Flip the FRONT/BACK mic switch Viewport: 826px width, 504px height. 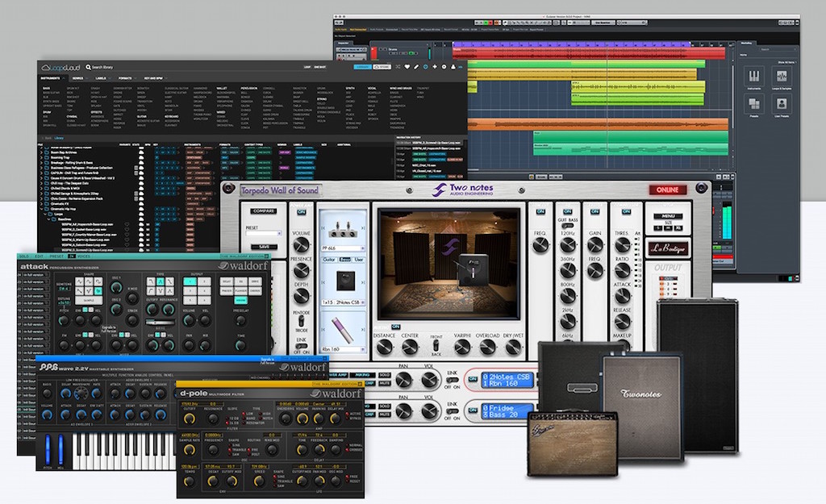click(436, 345)
